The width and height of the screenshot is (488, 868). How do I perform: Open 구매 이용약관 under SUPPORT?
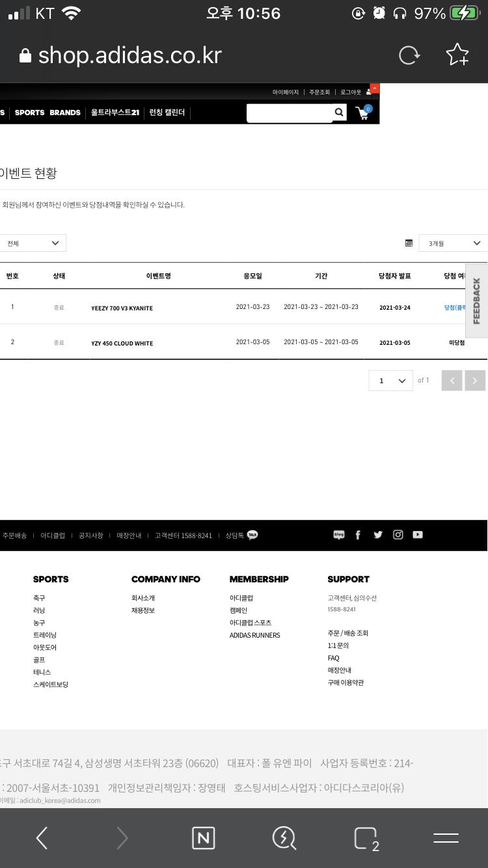[x=346, y=683]
